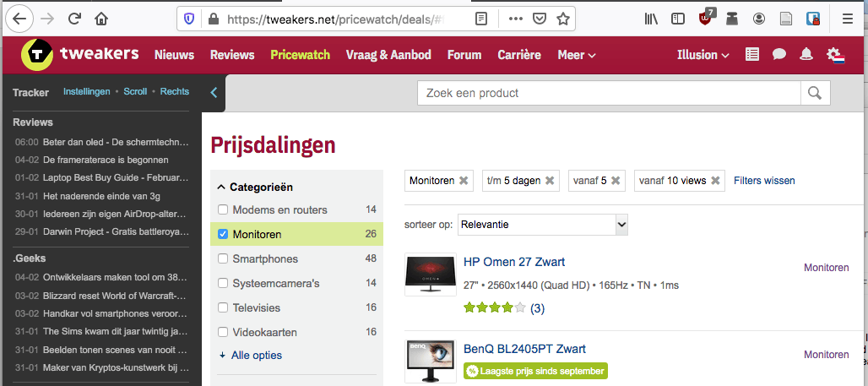Open 'The Sims kwam dit jaar twintig' item
868x386 pixels.
pos(115,331)
